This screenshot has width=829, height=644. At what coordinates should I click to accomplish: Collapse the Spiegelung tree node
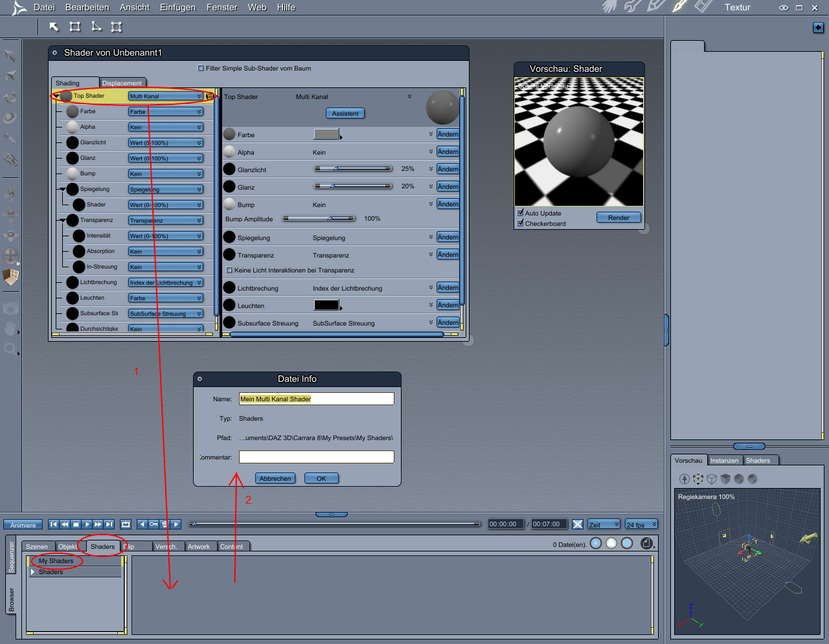(63, 190)
